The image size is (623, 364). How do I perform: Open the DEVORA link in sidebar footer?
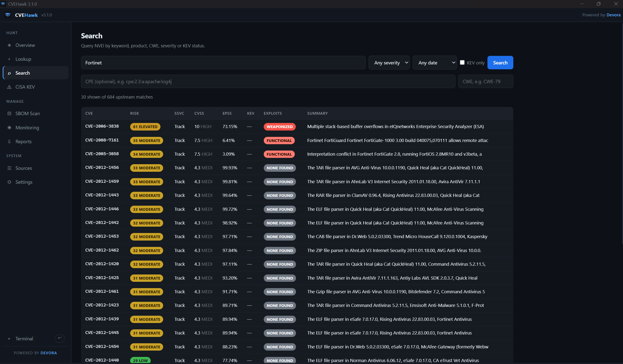[x=49, y=353]
